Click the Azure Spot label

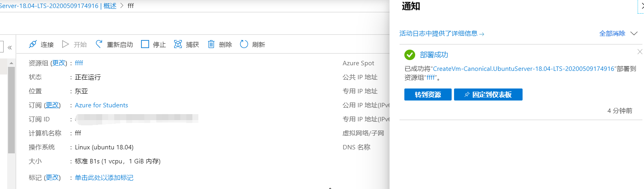click(x=358, y=63)
